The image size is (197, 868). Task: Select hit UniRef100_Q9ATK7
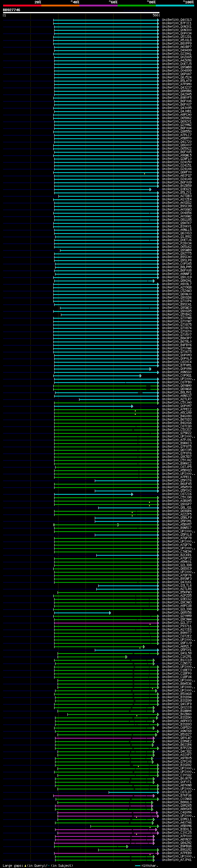coord(177,223)
